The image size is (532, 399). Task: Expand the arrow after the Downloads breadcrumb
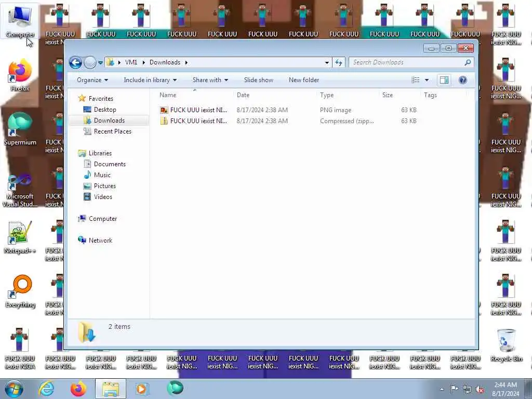tap(187, 62)
